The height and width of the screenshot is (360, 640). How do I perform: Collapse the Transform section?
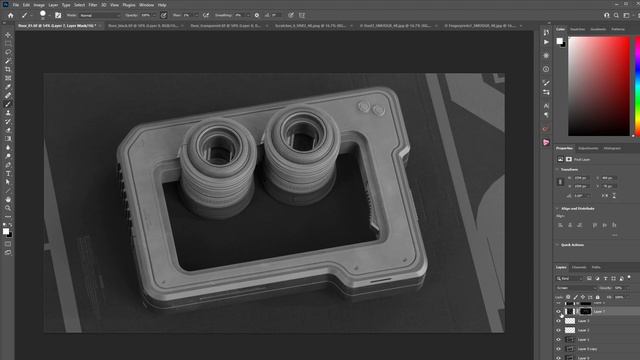557,169
